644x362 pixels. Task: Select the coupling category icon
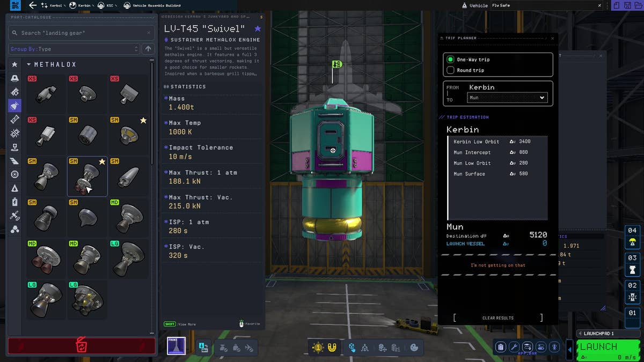click(x=14, y=134)
